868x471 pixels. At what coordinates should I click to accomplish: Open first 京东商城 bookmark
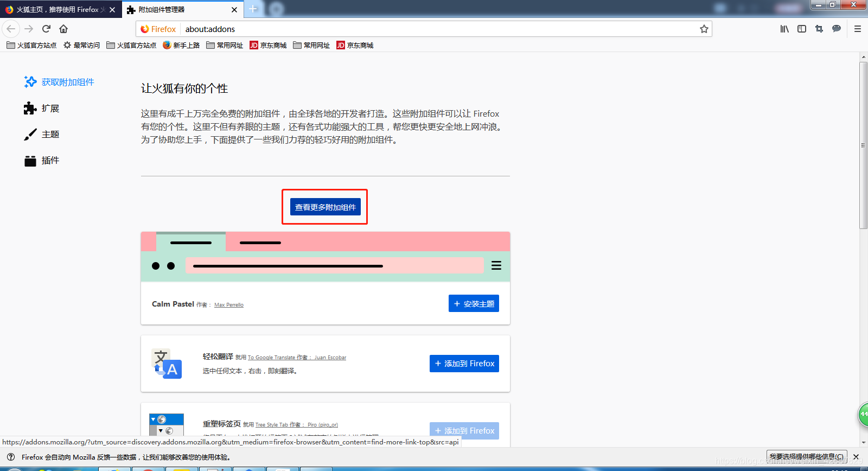pyautogui.click(x=268, y=45)
